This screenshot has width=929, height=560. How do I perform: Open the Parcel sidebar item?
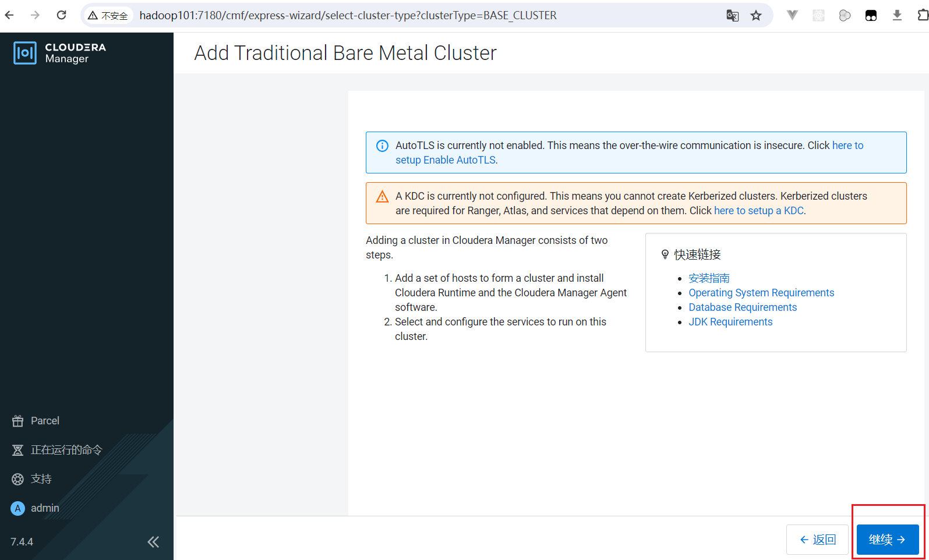click(44, 421)
